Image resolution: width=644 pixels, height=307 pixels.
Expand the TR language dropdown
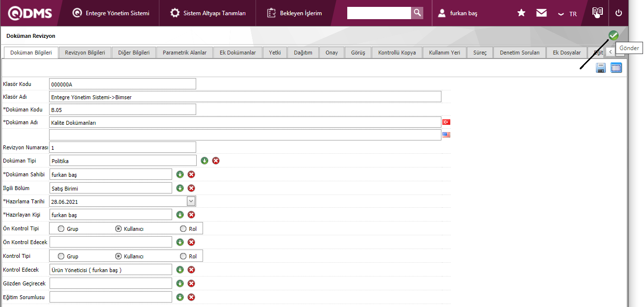[567, 14]
